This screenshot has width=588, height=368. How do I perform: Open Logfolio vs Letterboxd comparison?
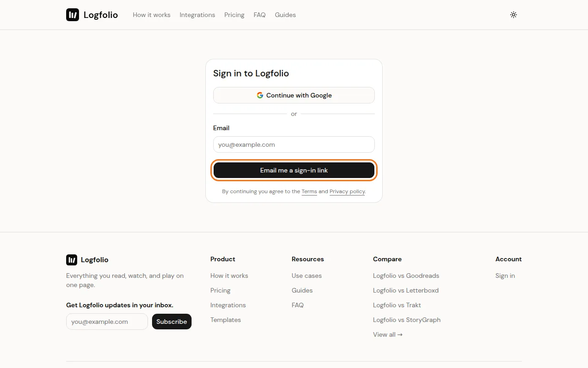coord(406,290)
